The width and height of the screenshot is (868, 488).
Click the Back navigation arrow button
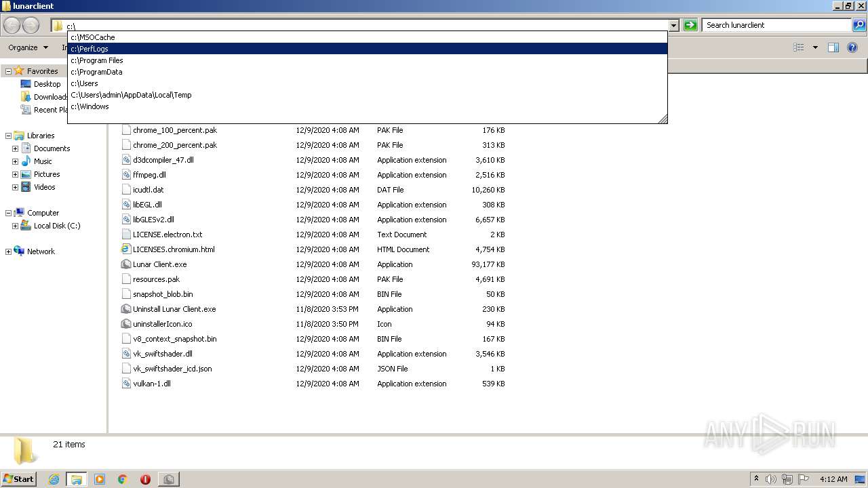(x=12, y=26)
